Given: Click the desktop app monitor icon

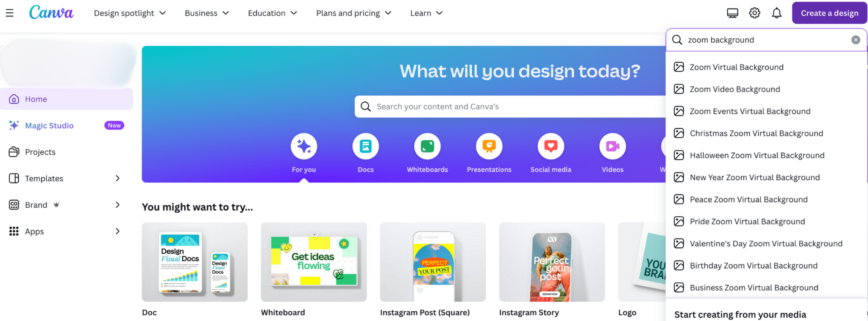Looking at the screenshot, I should [x=732, y=13].
